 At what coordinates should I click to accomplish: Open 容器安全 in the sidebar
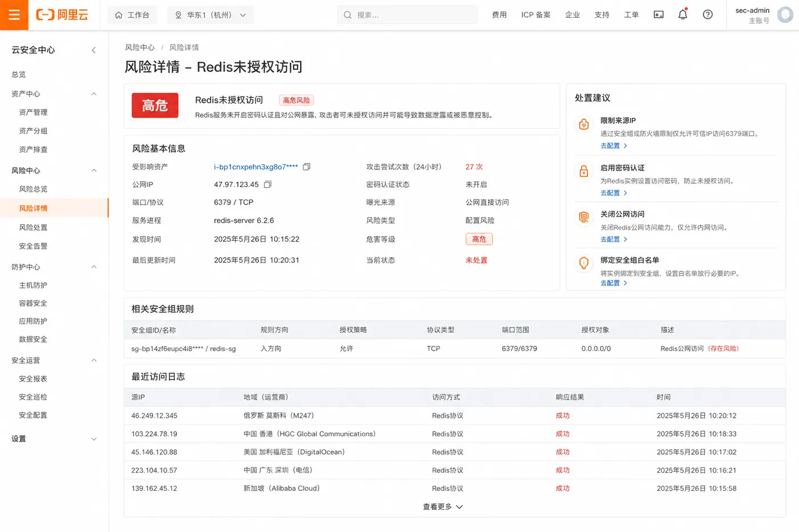[33, 303]
